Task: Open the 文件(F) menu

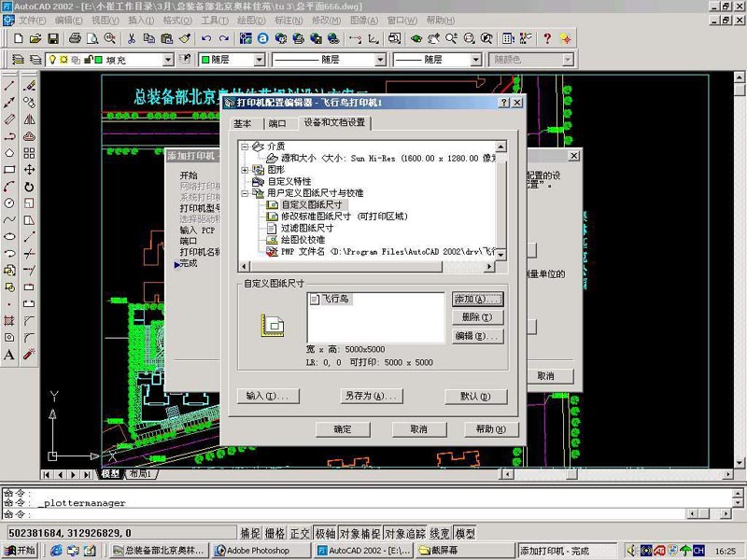Action: [x=32, y=21]
